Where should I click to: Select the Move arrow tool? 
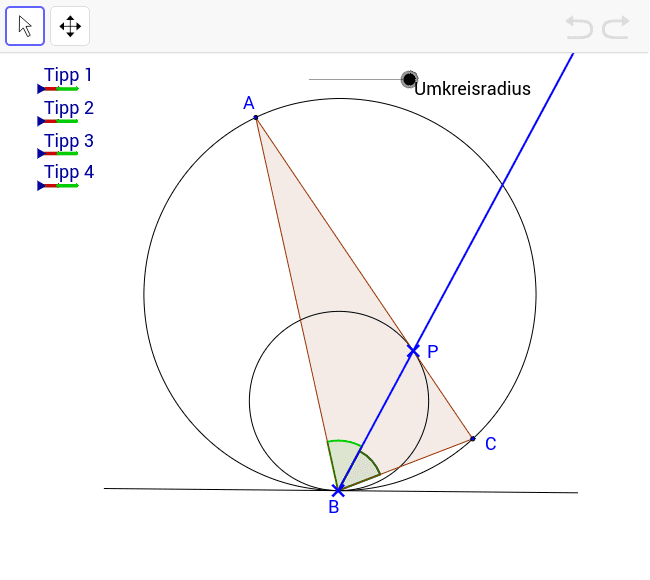[25, 26]
